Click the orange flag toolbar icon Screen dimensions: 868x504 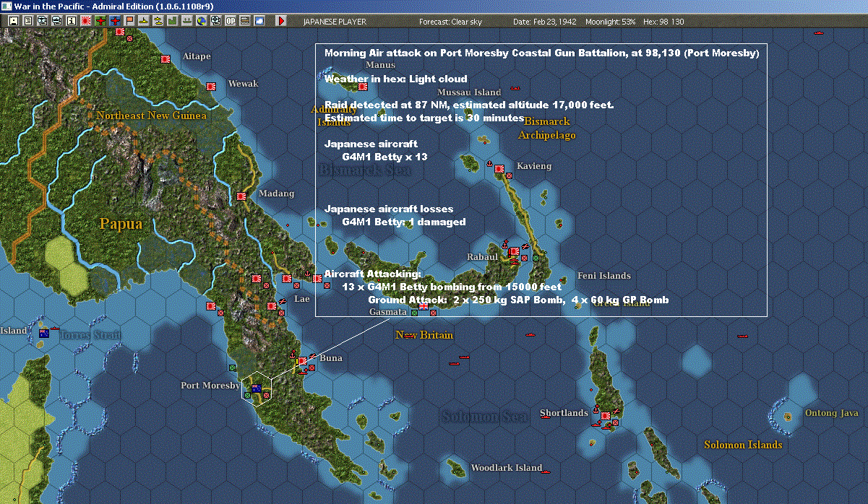click(x=129, y=21)
